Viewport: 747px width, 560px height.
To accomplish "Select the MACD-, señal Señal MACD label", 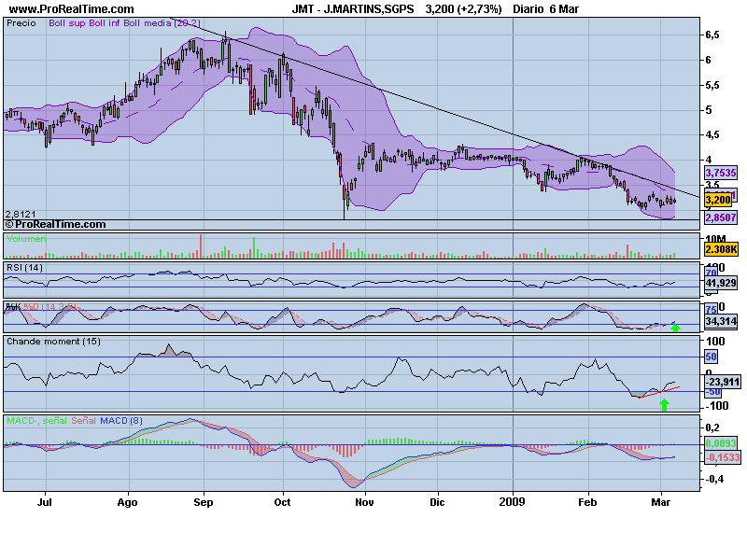I will point(74,421).
